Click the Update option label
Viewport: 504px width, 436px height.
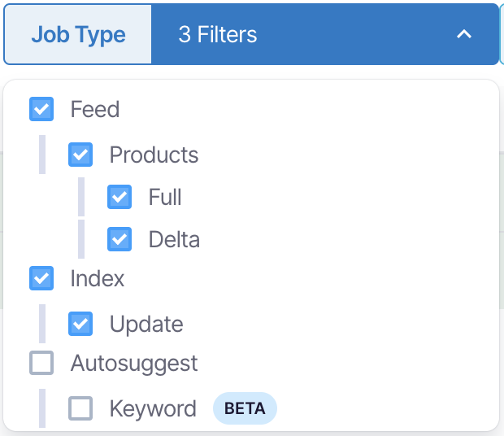[x=146, y=324]
